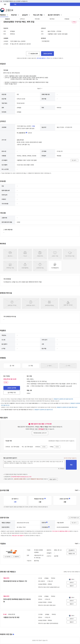Click the 5개월 contract period link
Viewport: 80px width, 644px height.
tap(33, 126)
